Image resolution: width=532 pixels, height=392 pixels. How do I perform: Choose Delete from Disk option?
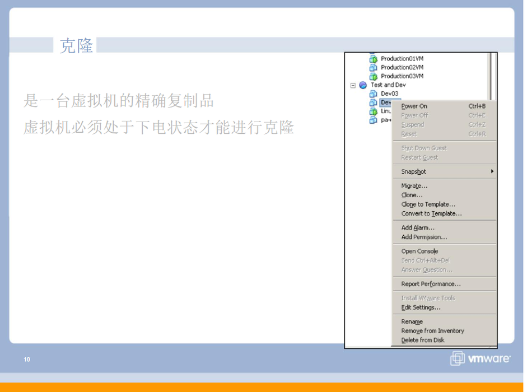pyautogui.click(x=423, y=340)
